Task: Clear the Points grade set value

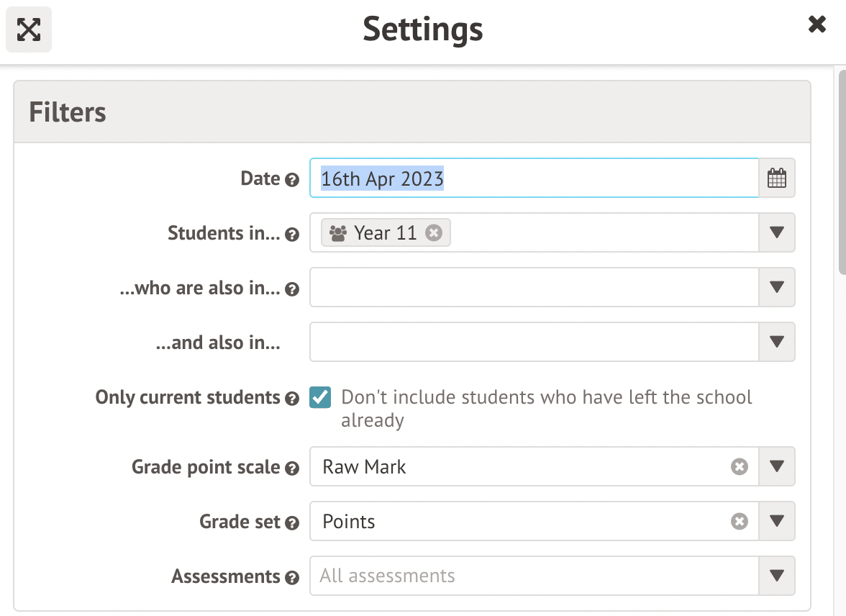Action: click(740, 522)
